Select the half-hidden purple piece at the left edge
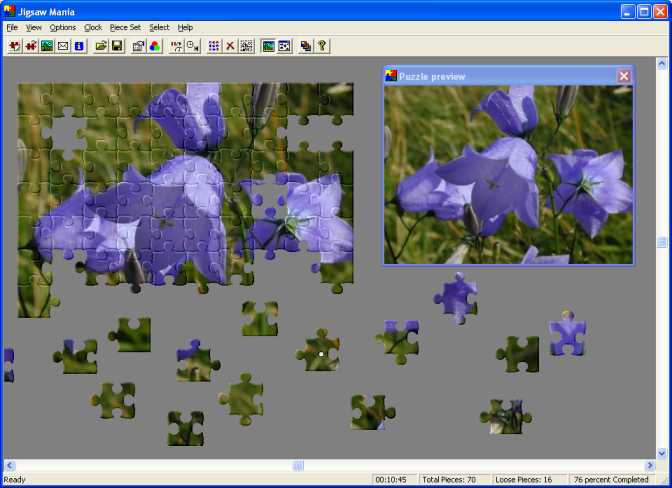 pyautogui.click(x=9, y=365)
